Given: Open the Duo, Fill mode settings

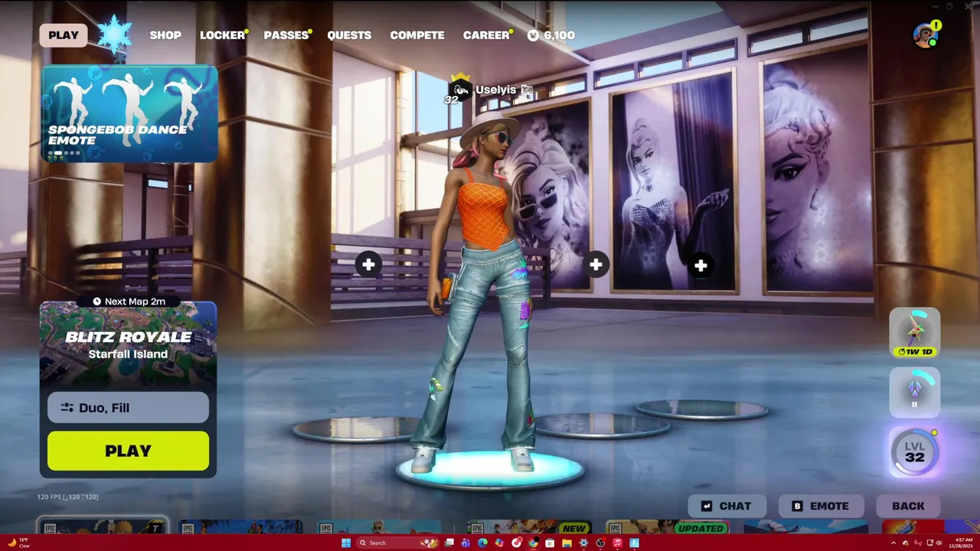Looking at the screenshot, I should pos(128,408).
